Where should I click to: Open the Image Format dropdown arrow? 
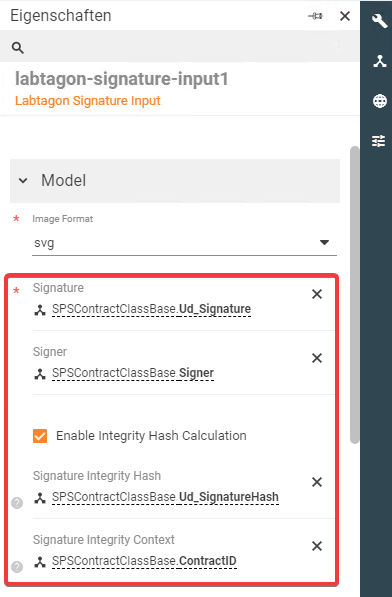coord(324,242)
